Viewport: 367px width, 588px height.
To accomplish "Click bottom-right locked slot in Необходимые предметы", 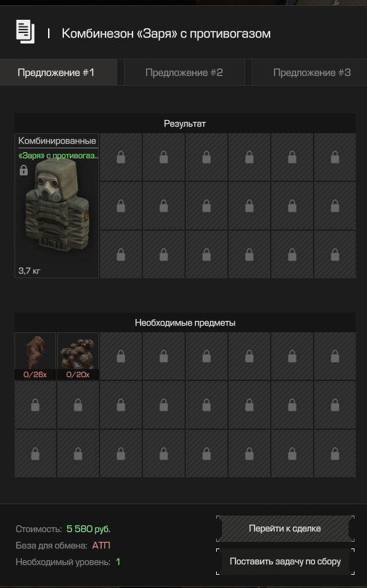I will pyautogui.click(x=335, y=454).
